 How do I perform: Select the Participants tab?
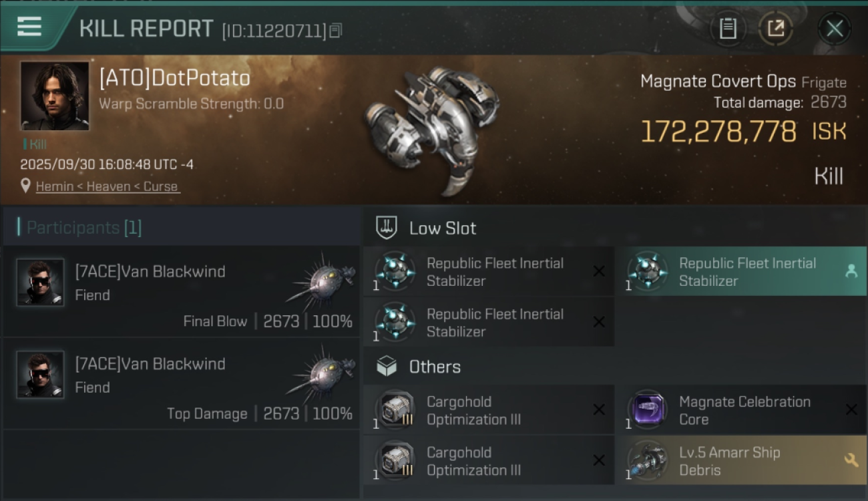point(84,228)
